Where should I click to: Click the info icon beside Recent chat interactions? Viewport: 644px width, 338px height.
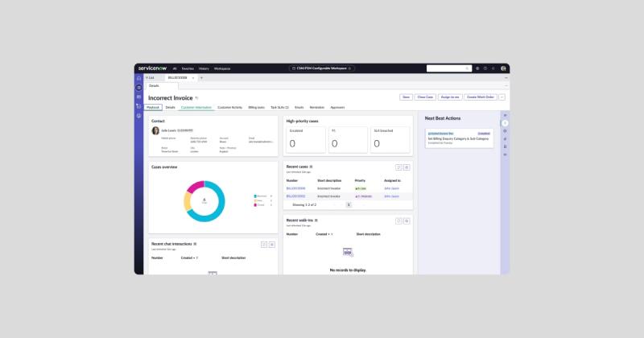point(195,243)
